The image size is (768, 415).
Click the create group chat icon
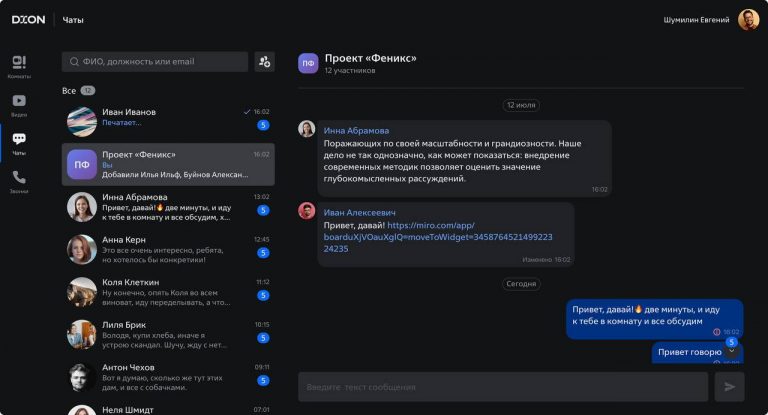(264, 62)
